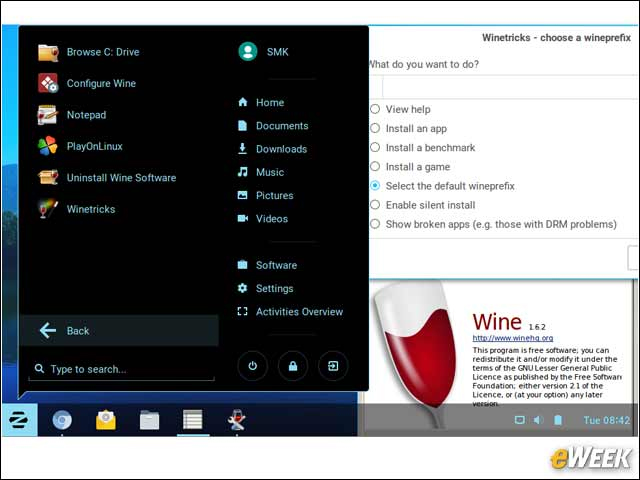640x480 pixels.
Task: Click the Music note icon
Action: click(242, 172)
